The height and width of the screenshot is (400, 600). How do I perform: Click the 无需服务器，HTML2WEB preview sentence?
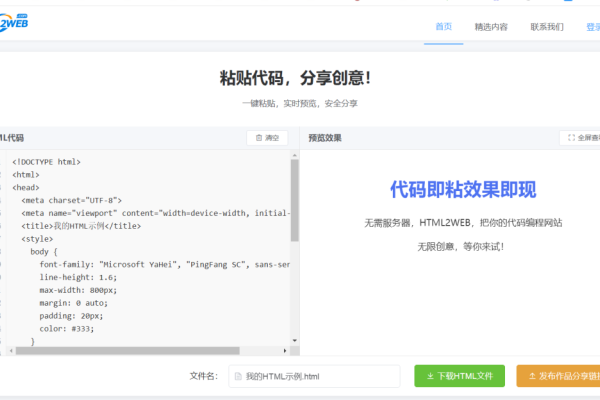pos(463,223)
